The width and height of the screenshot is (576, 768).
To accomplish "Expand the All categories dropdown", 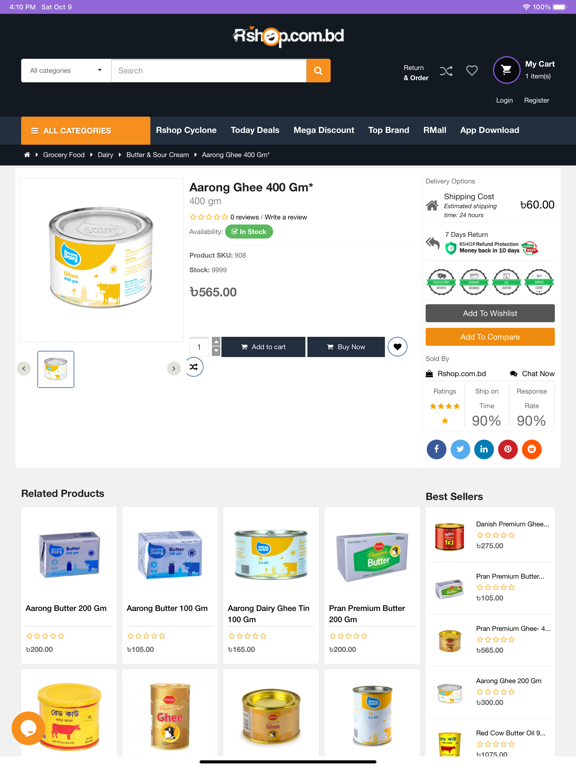I will point(66,71).
